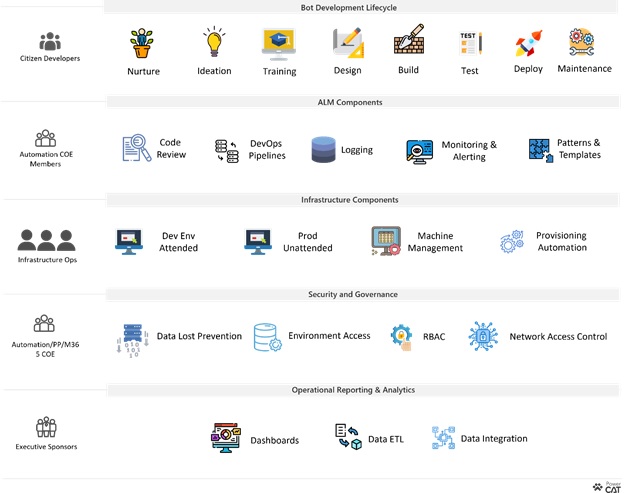This screenshot has height=493, width=630.
Task: Select the Prod Unattended text
Action: [x=308, y=242]
